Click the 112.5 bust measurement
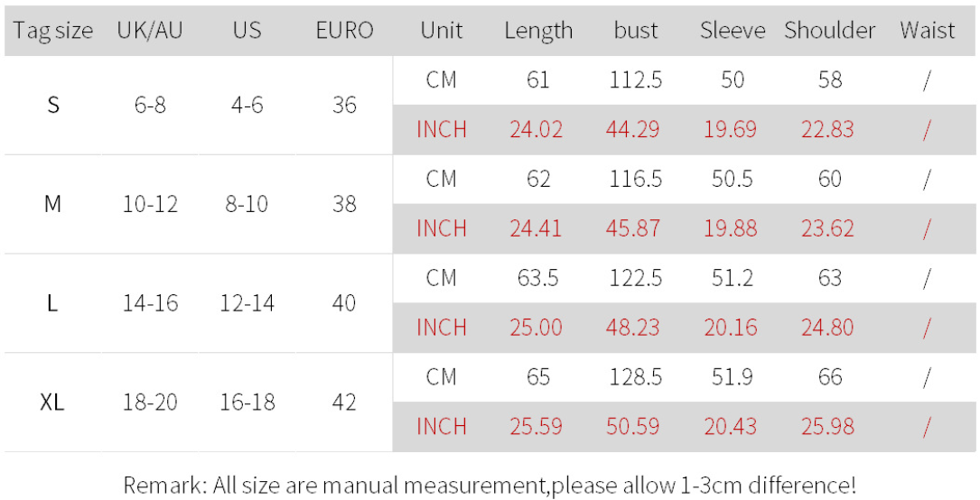Image resolution: width=980 pixels, height=500 pixels. pos(636,81)
